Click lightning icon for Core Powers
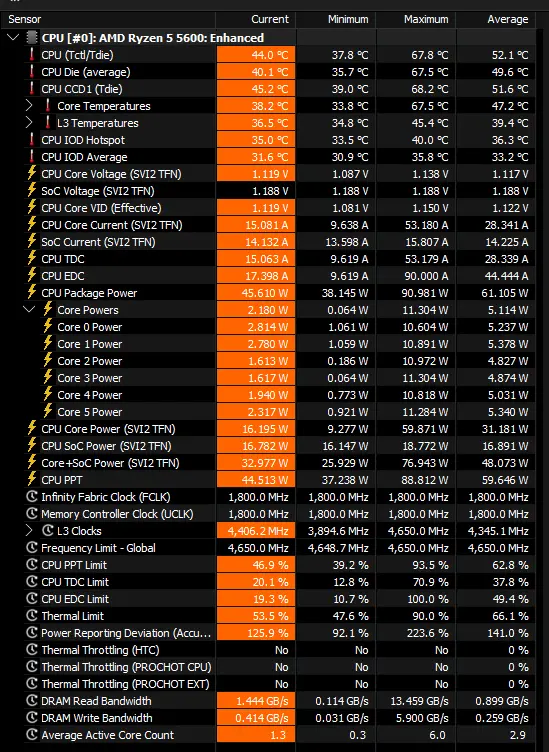Viewport: 549px width, 752px height. click(x=47, y=309)
